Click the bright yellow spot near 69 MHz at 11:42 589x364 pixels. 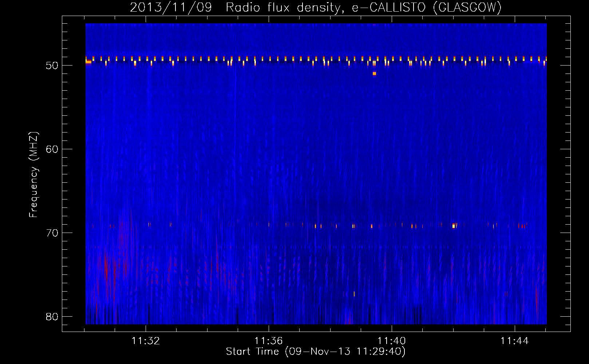(x=454, y=226)
